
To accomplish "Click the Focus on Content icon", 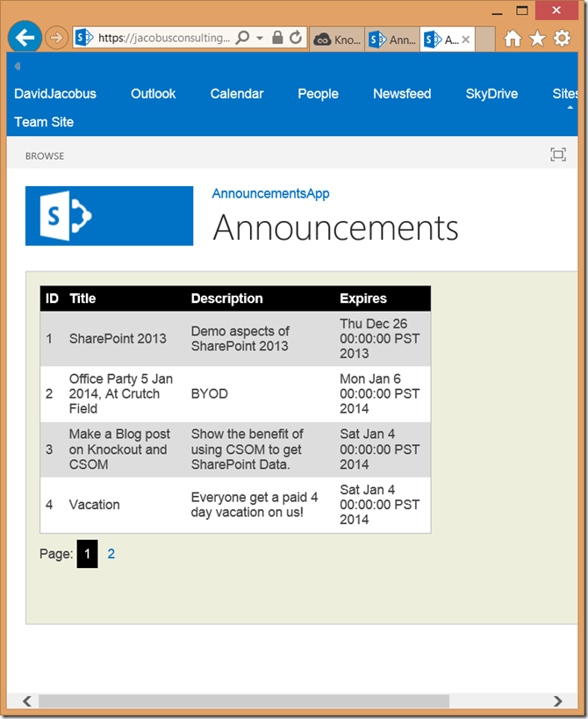I will point(558,155).
